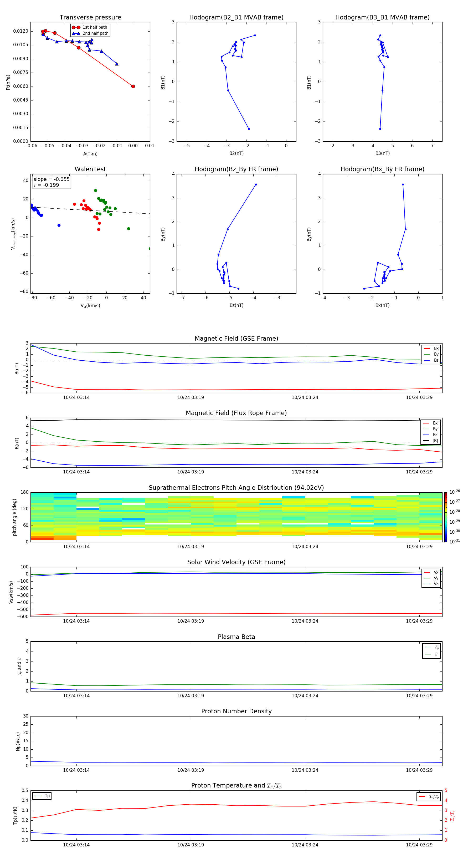This screenshot has height=868, width=473.
Task: Click the "Hodogram(B3_B1 MVAB frame)" title
Action: (382, 18)
